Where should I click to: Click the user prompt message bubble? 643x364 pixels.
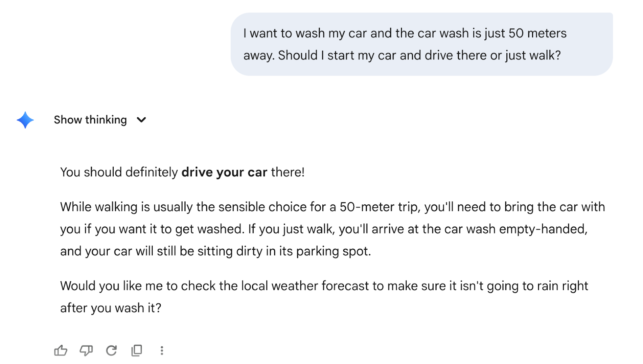[421, 44]
